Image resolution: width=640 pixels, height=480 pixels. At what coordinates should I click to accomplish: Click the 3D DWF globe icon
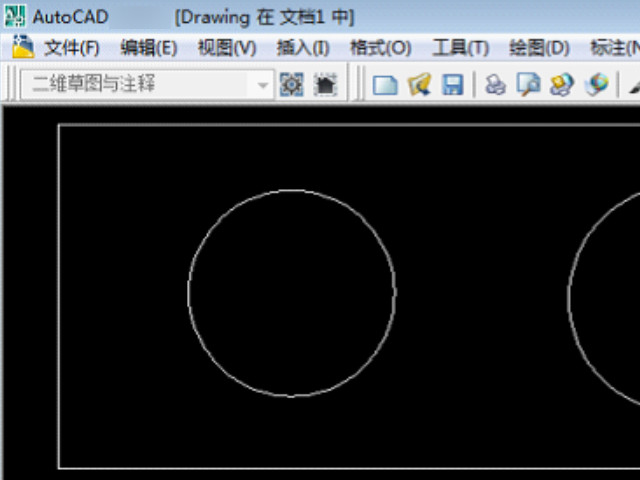coord(596,85)
